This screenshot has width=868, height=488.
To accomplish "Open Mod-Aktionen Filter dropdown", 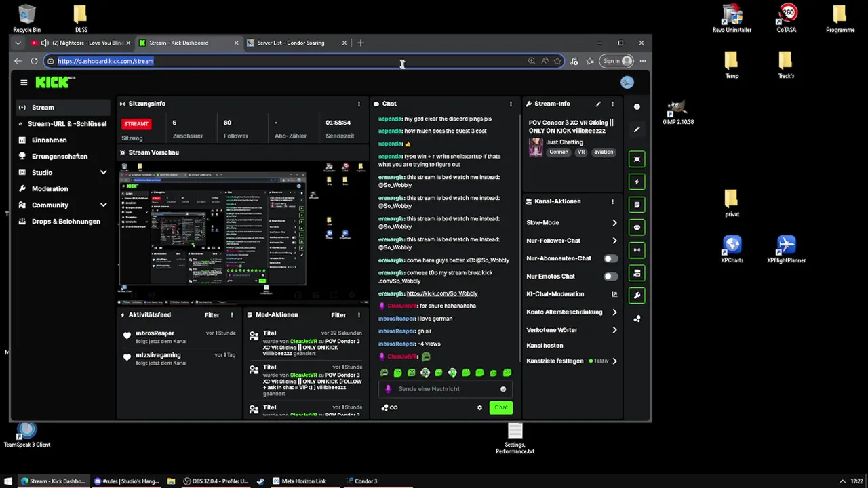I will 339,315.
